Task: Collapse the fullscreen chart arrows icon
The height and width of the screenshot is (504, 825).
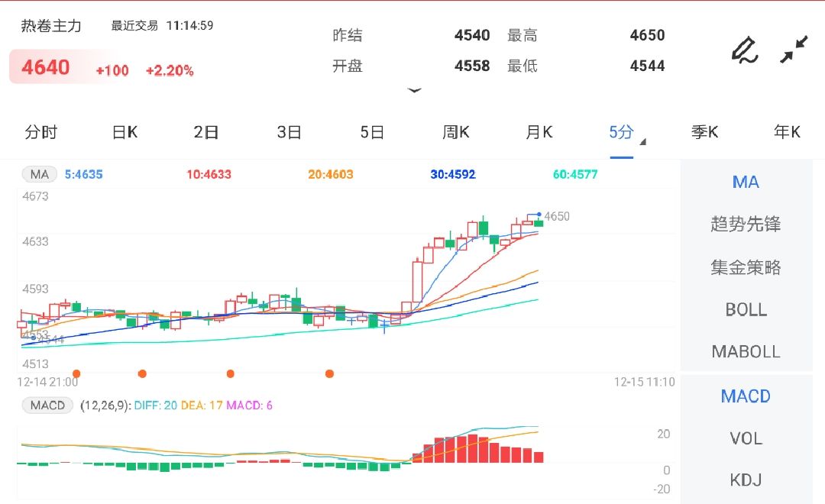Action: pos(794,50)
